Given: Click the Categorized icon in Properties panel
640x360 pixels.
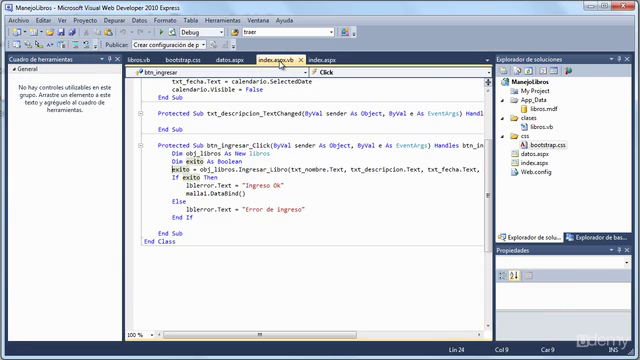Looking at the screenshot, I should click(x=502, y=276).
